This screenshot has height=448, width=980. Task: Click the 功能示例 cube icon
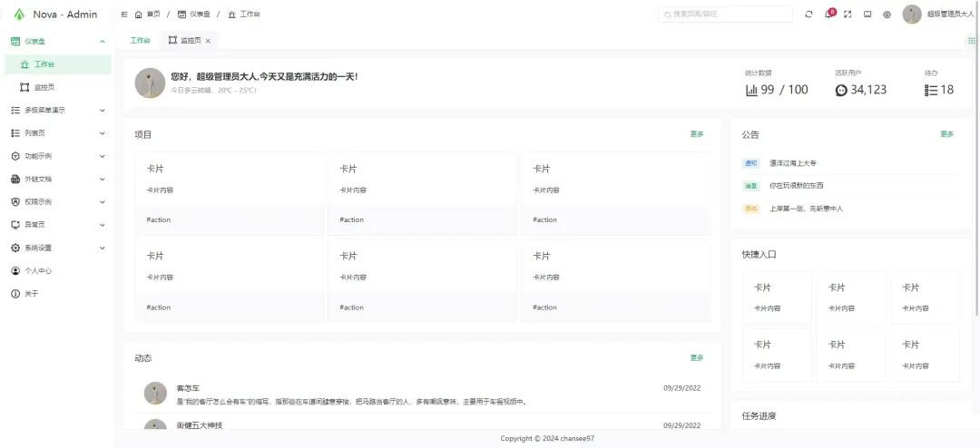(x=15, y=156)
